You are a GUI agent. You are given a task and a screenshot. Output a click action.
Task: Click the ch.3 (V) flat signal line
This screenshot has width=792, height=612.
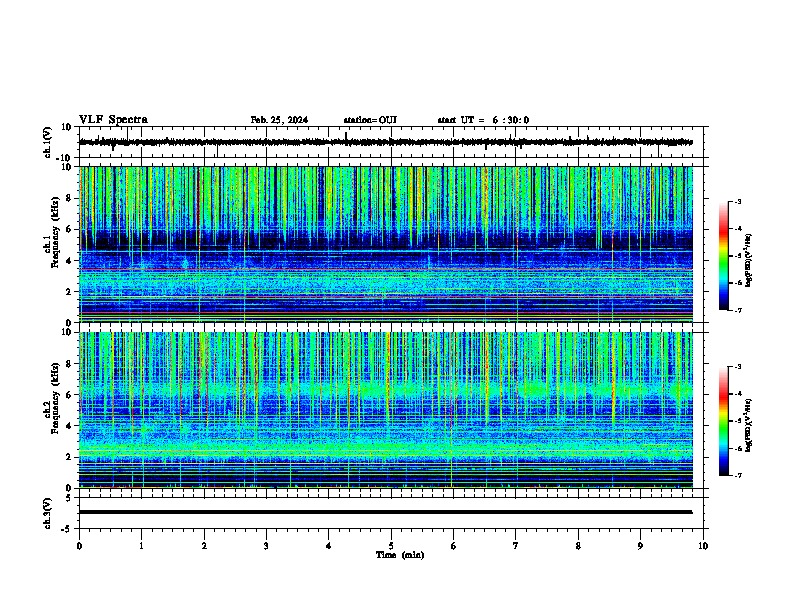coord(385,512)
